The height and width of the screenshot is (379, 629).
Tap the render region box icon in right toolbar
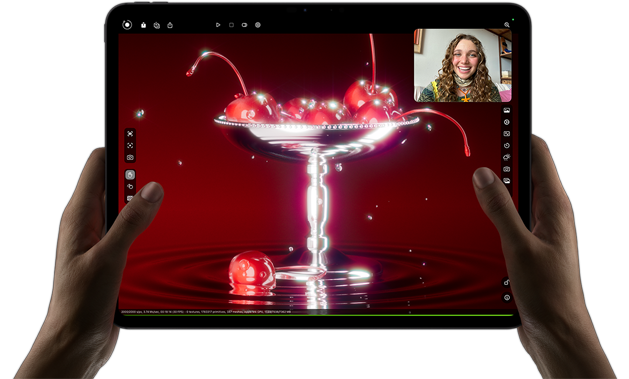507,134
